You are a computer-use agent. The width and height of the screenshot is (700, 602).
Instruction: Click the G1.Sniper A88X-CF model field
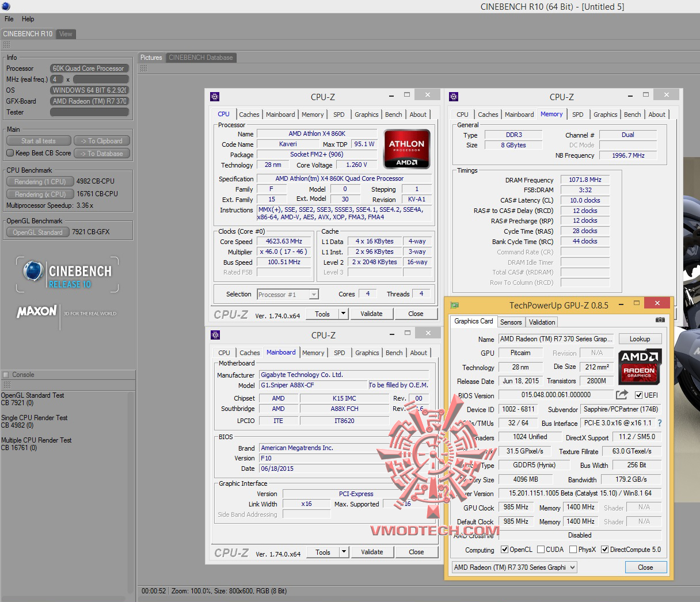click(313, 385)
